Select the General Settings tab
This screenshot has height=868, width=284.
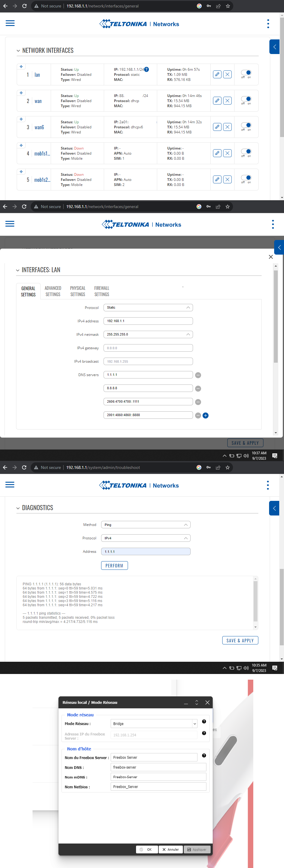point(28,291)
